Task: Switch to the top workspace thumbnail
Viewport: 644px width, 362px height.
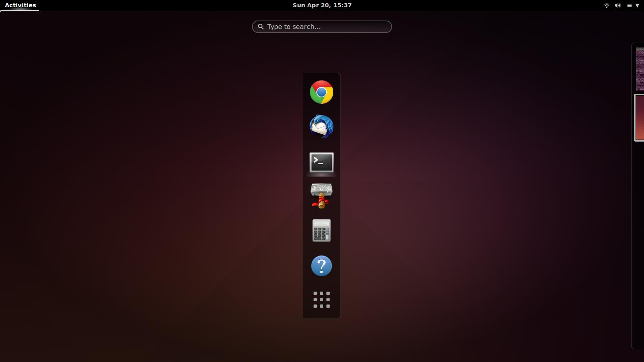Action: coord(640,68)
